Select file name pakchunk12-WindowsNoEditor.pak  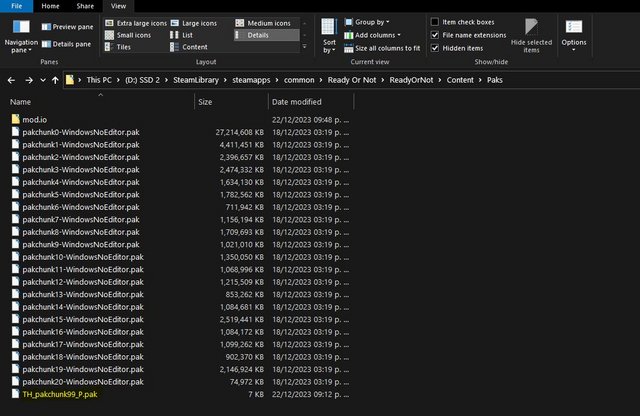click(83, 282)
